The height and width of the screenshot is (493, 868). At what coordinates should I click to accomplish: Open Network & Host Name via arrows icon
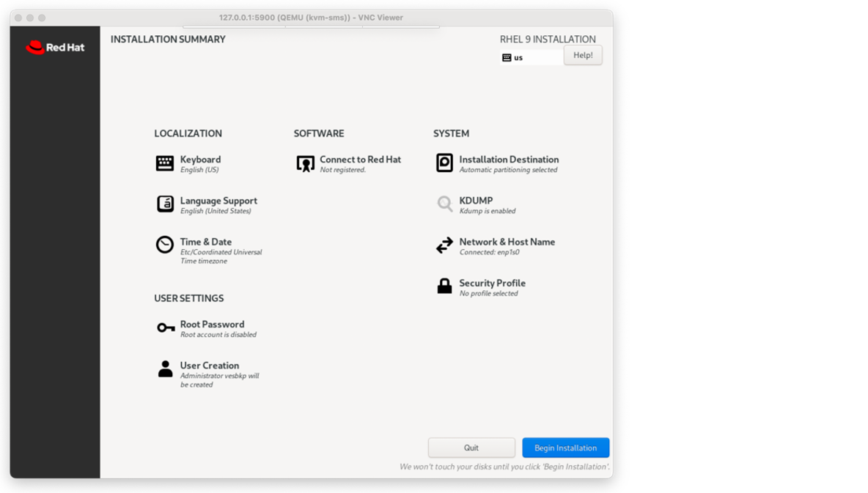click(444, 245)
